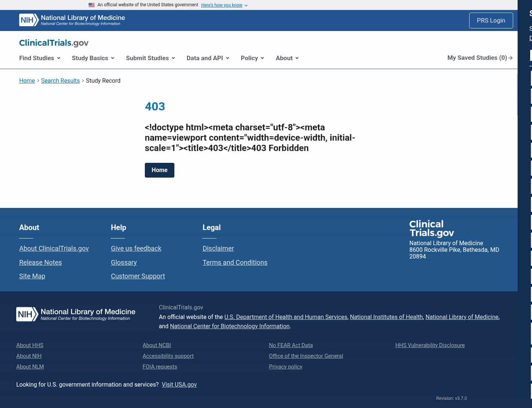Click the NIH National Library of Medicine header logo
The height and width of the screenshot is (408, 532).
point(72,20)
